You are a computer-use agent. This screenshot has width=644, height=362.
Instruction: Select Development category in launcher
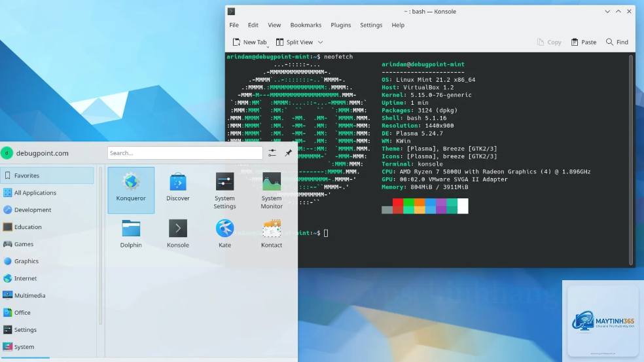click(x=47, y=209)
